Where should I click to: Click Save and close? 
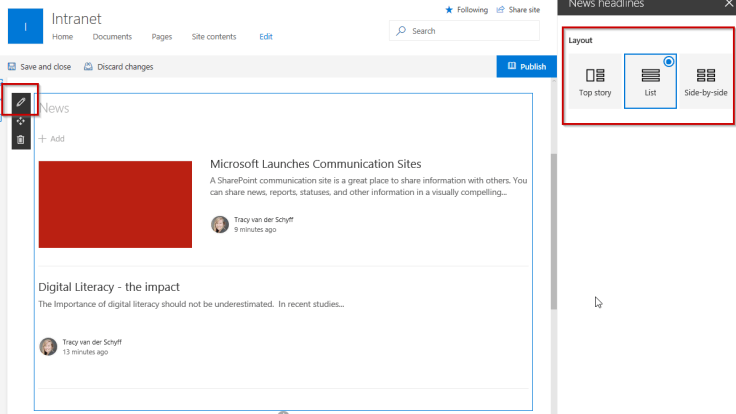[x=39, y=67]
